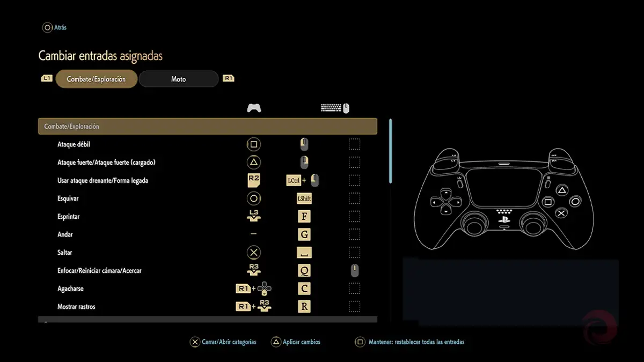Select the controller column header icon
The width and height of the screenshot is (644, 362).
tap(254, 108)
